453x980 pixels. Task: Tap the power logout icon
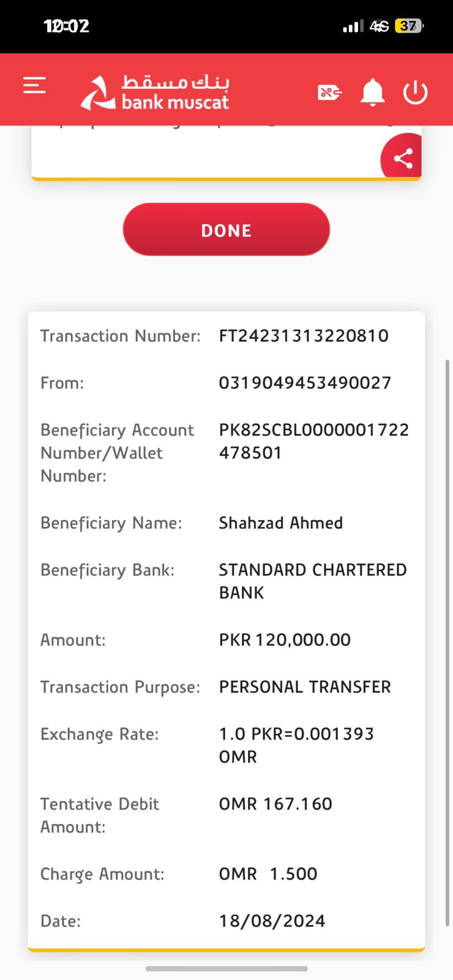pyautogui.click(x=415, y=92)
